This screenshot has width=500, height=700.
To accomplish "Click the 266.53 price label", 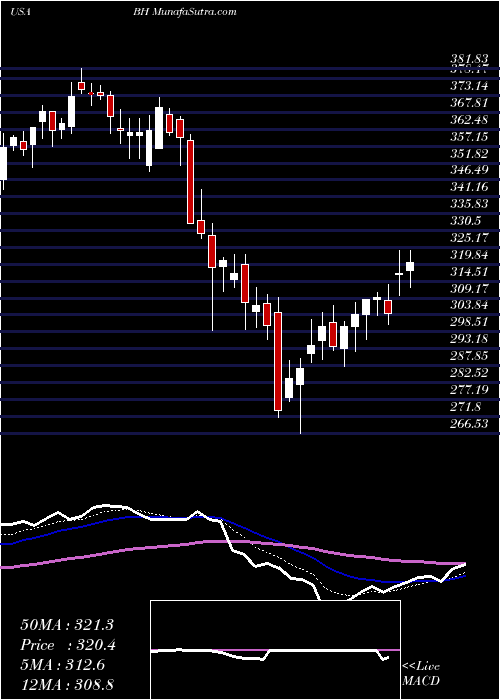I will pos(468,424).
